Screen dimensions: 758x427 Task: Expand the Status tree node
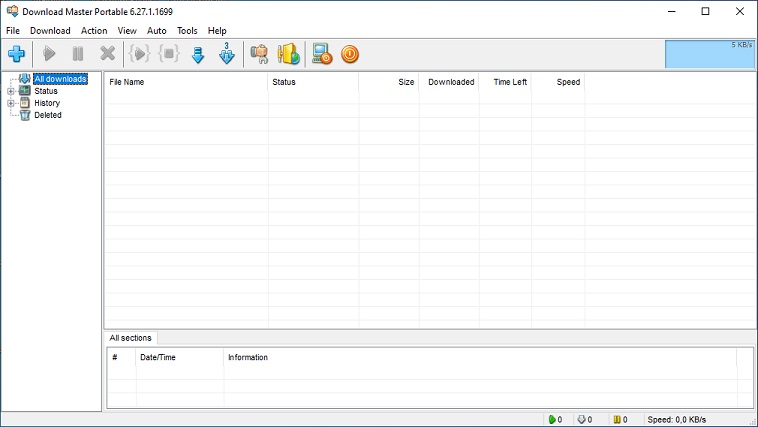coord(11,91)
